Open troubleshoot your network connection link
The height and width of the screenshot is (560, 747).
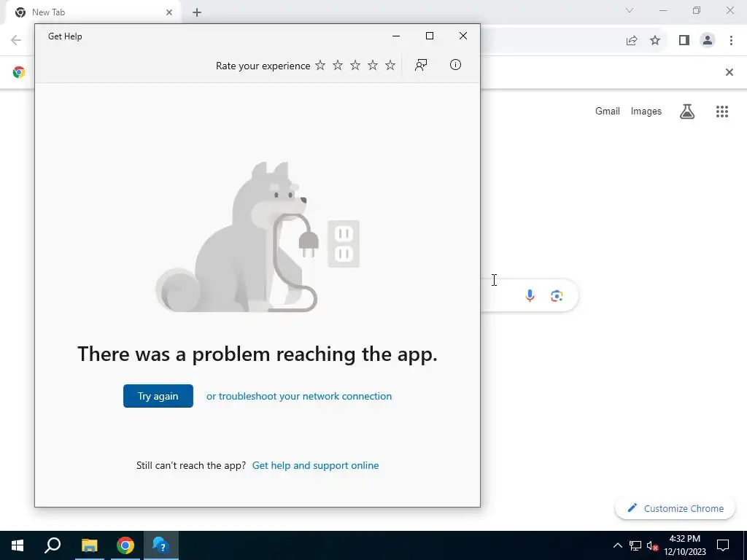(299, 396)
